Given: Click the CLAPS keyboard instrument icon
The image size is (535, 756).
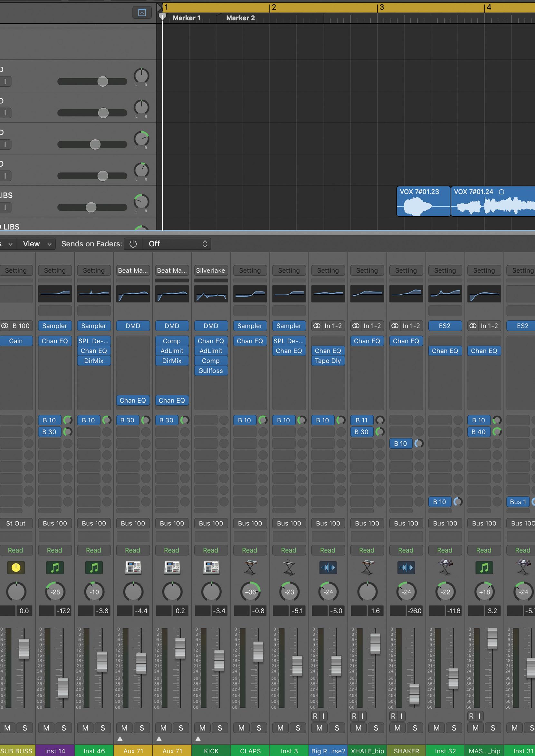Looking at the screenshot, I should (x=250, y=567).
